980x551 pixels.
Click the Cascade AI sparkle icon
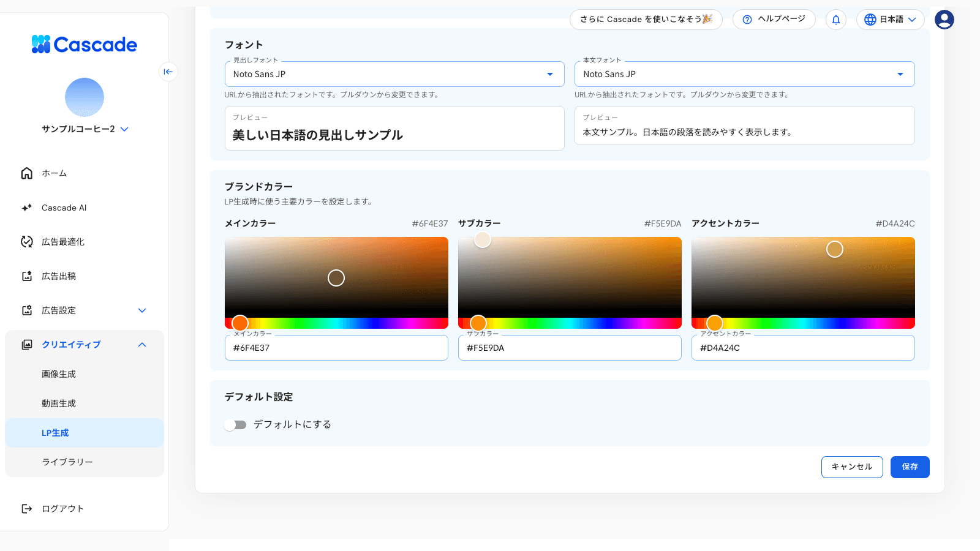27,208
